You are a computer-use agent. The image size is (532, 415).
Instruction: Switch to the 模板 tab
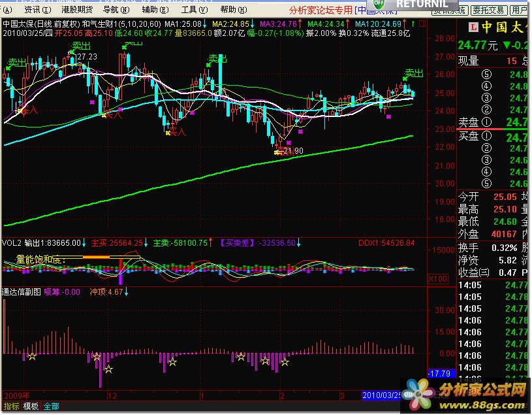[31, 406]
